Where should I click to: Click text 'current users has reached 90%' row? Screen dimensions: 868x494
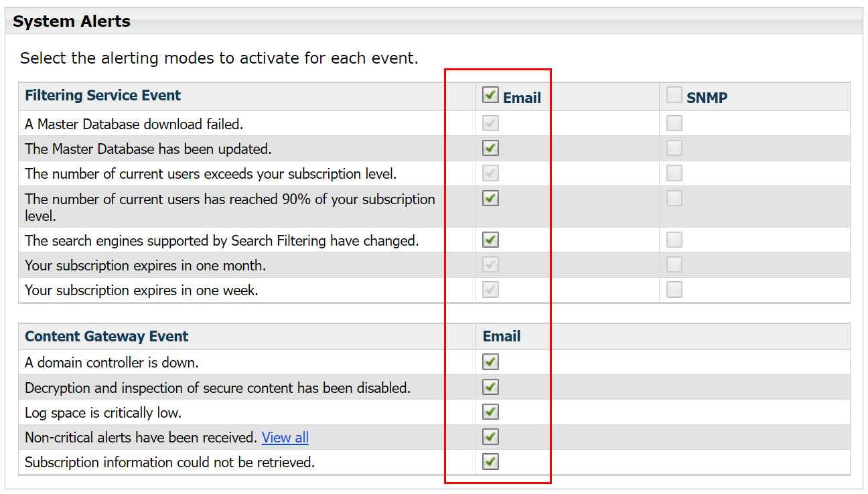click(230, 207)
